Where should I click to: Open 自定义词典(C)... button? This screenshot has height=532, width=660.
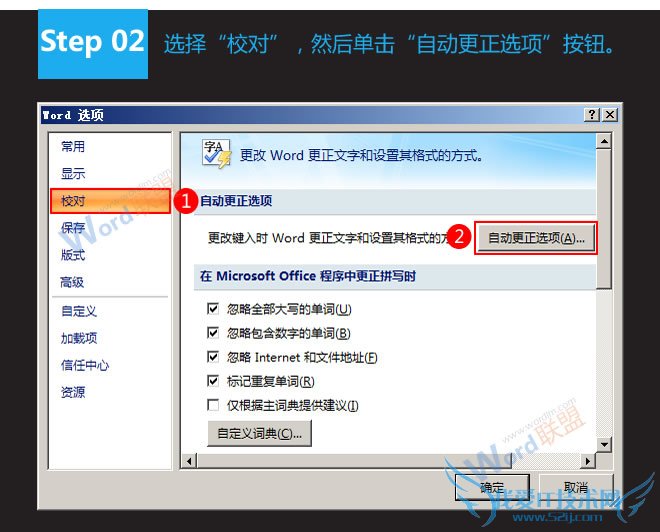click(x=259, y=433)
